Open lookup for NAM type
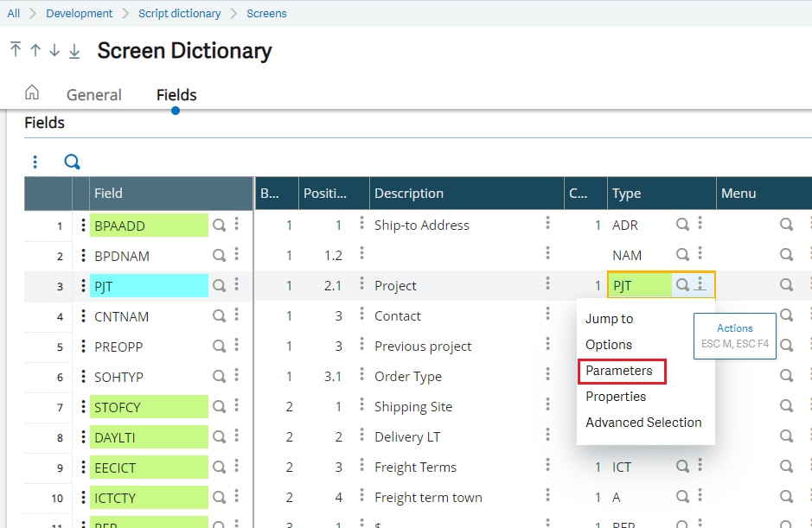Image resolution: width=812 pixels, height=528 pixels. coord(683,255)
